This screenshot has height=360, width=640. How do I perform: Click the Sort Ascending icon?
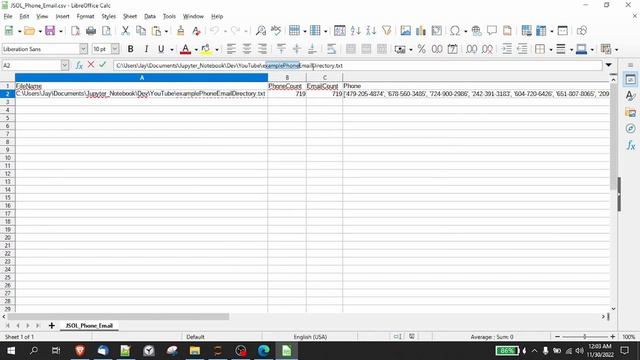pos(355,31)
